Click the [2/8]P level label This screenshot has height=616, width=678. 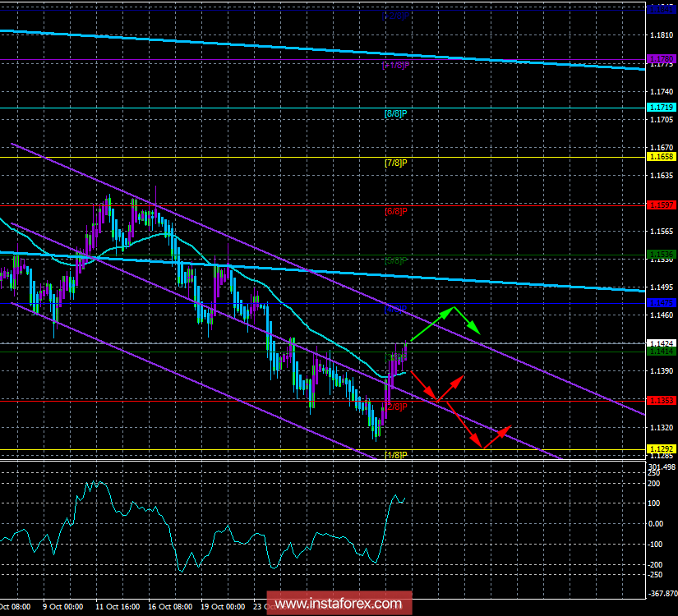[x=394, y=405]
